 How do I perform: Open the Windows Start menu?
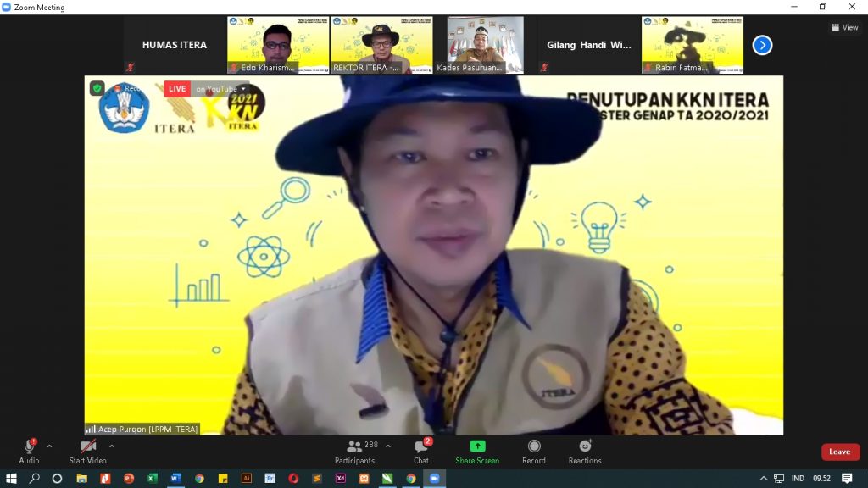click(x=10, y=478)
